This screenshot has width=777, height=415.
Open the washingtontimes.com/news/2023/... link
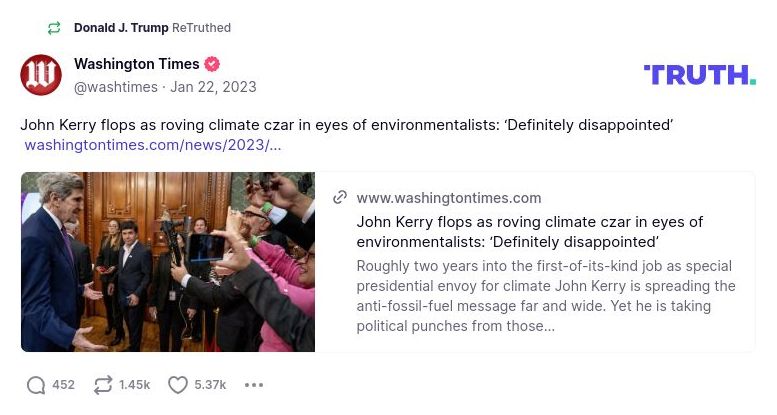click(152, 145)
